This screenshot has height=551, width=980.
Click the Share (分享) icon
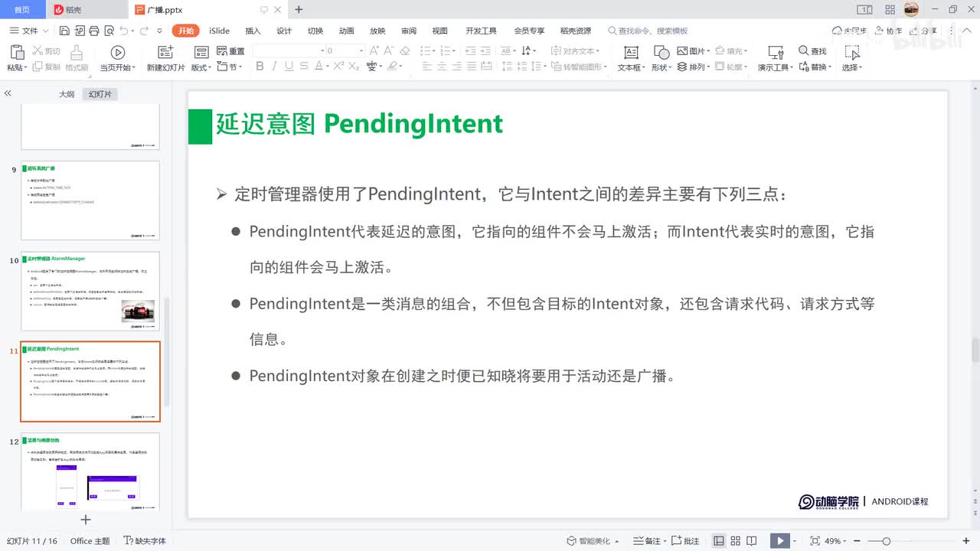pyautogui.click(x=923, y=31)
